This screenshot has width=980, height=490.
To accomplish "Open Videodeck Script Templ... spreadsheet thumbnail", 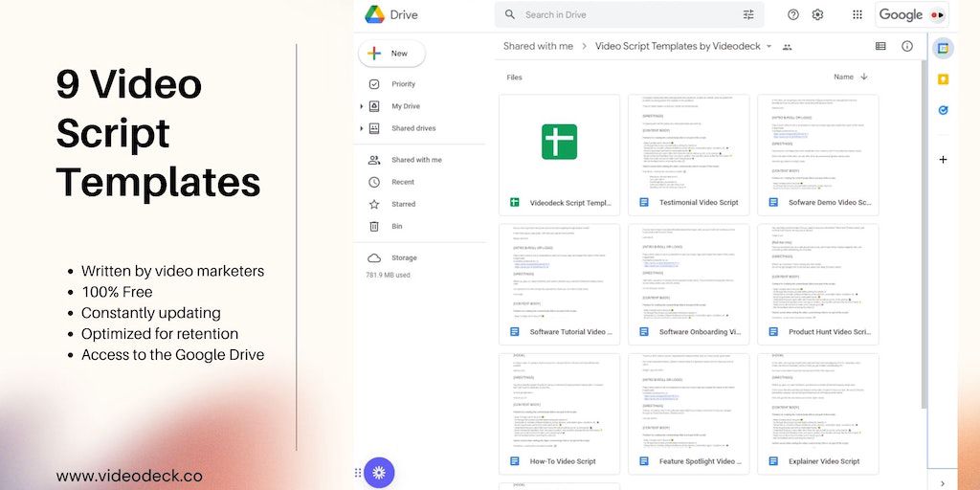I will (x=559, y=142).
